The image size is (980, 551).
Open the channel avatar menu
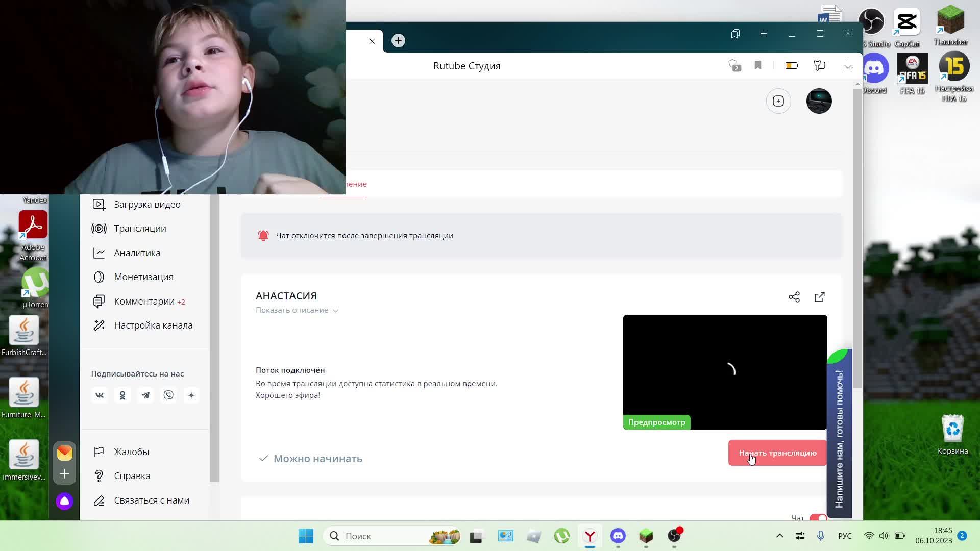[x=819, y=101]
